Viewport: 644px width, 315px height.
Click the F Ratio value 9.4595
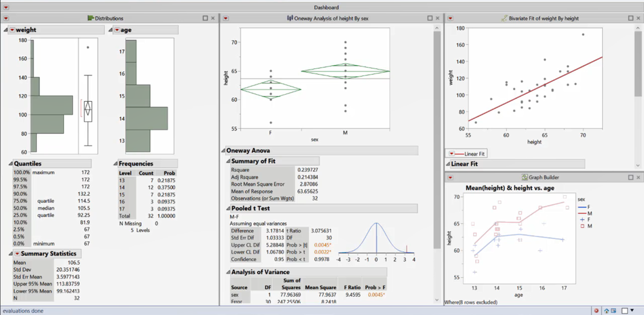coord(354,294)
